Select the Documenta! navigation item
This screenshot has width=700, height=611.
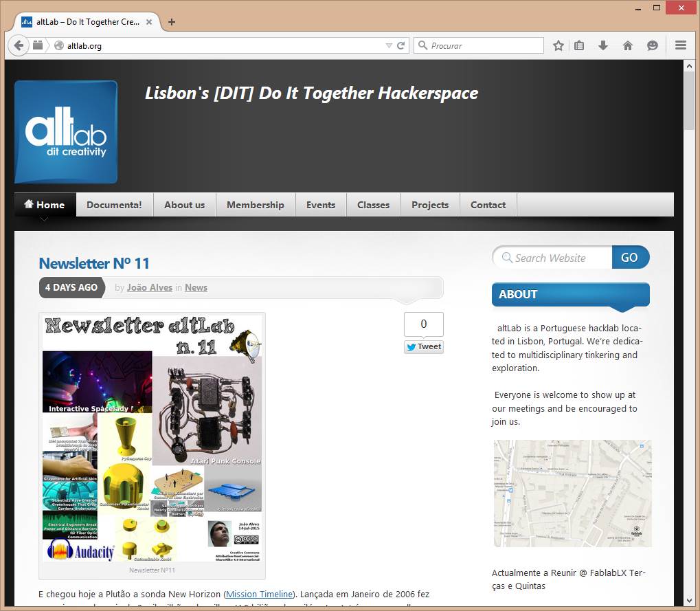(114, 205)
